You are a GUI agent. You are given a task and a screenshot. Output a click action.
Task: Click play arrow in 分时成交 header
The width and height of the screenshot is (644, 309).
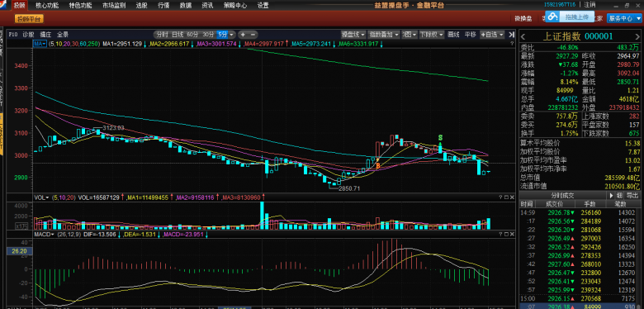(611, 195)
